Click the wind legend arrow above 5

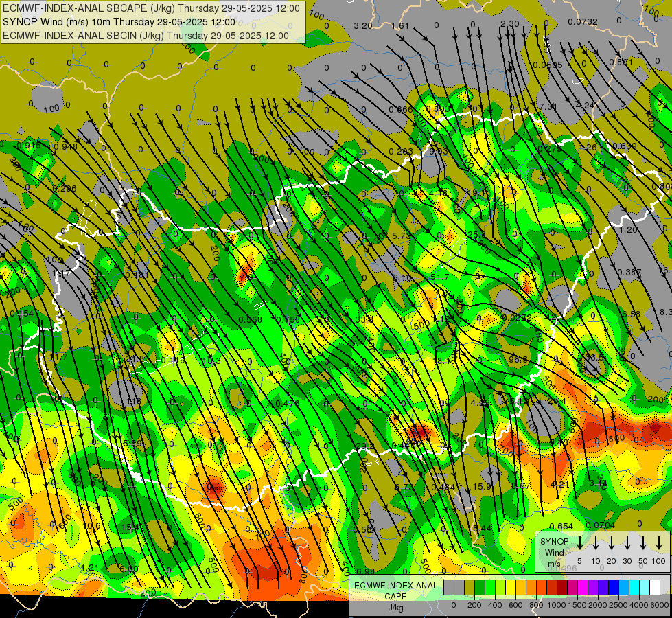[x=579, y=543]
